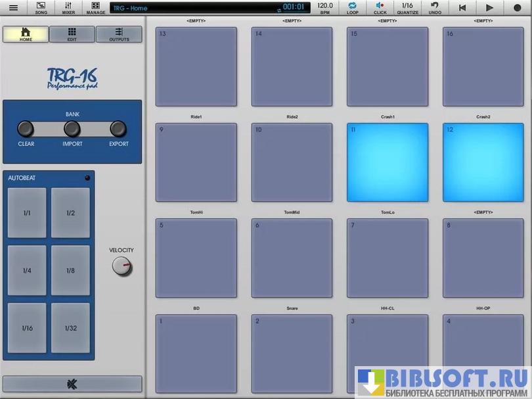The height and width of the screenshot is (399, 532).
Task: Switch to the Outputs tab
Action: [x=119, y=34]
